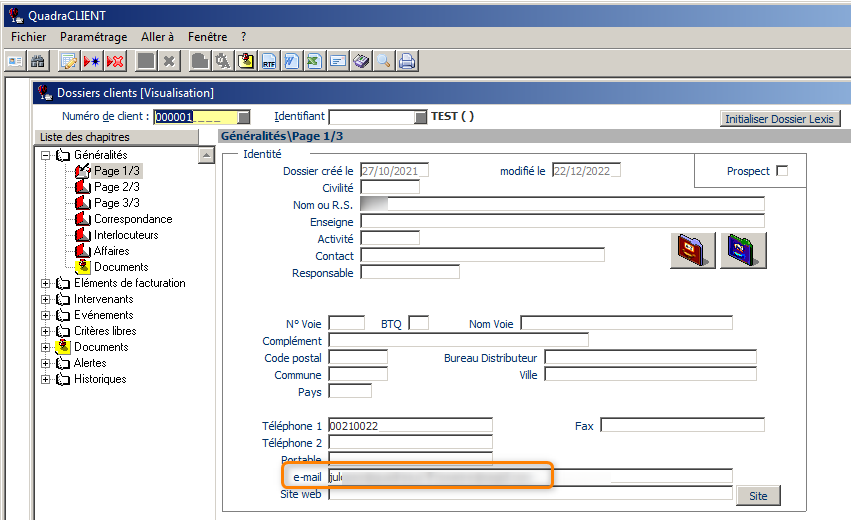Click the Civilité input field

(x=390, y=187)
